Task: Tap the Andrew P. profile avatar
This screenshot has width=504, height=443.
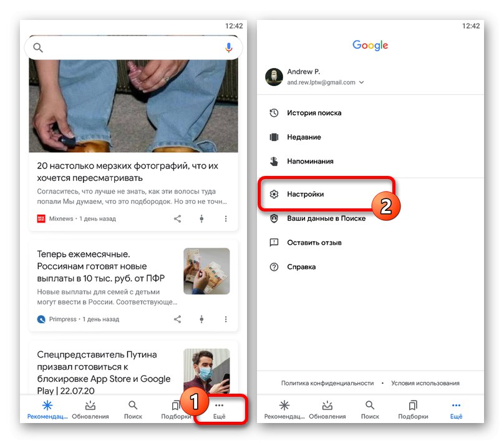Action: (x=274, y=77)
